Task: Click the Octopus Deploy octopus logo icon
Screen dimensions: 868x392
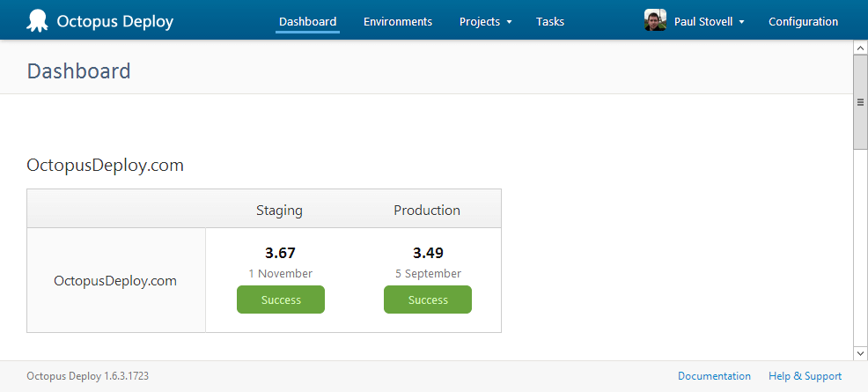Action: tap(38, 21)
